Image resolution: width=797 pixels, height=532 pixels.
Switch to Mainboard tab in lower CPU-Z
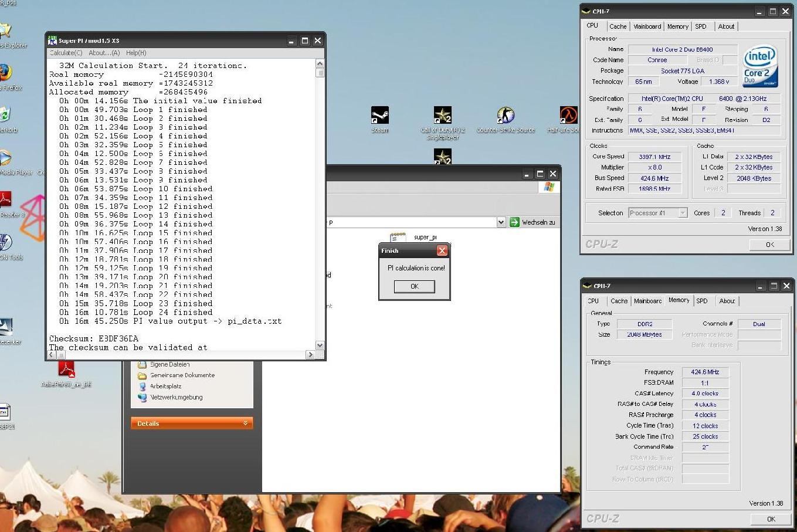coord(647,301)
